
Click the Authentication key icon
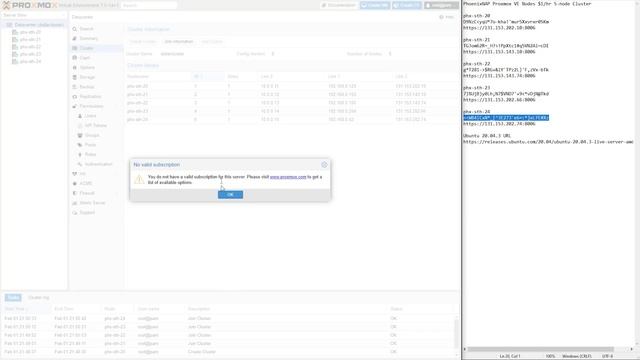point(80,164)
